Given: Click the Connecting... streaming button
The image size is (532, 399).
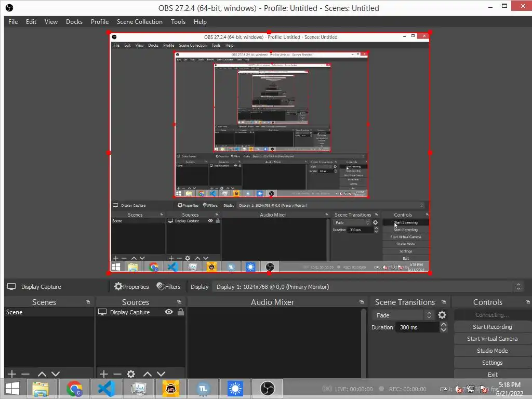Looking at the screenshot, I should coord(492,315).
